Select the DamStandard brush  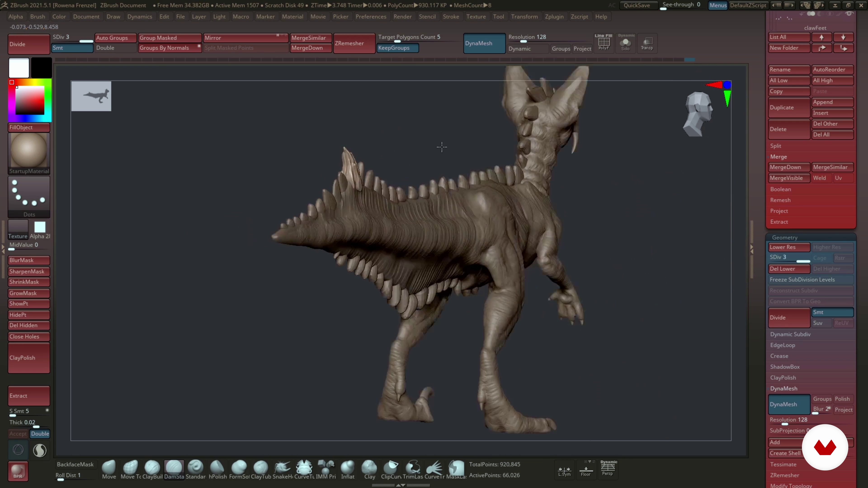click(174, 469)
